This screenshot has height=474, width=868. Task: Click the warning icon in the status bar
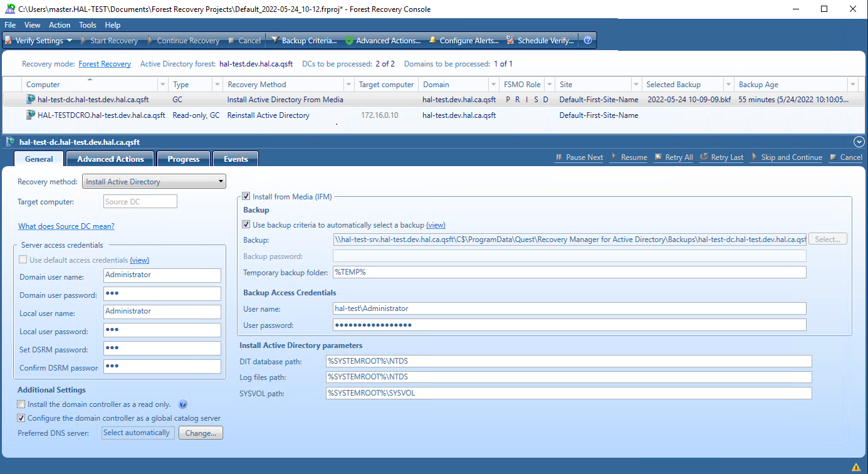point(856,466)
